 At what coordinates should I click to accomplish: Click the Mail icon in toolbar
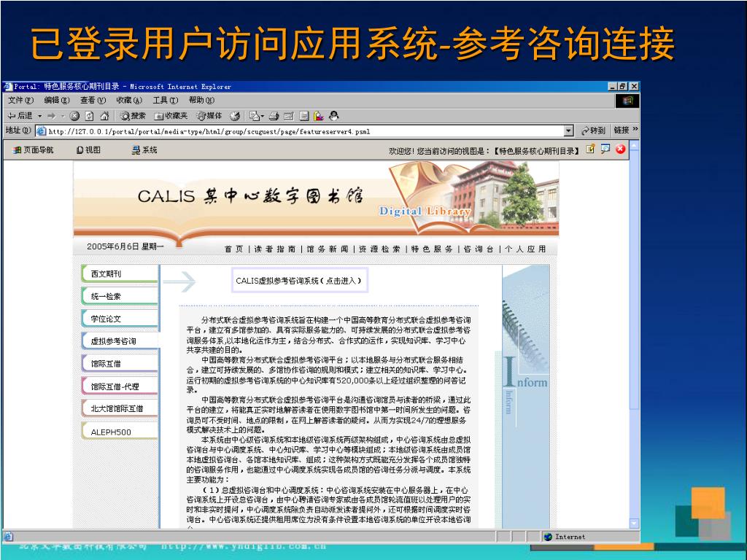(255, 116)
